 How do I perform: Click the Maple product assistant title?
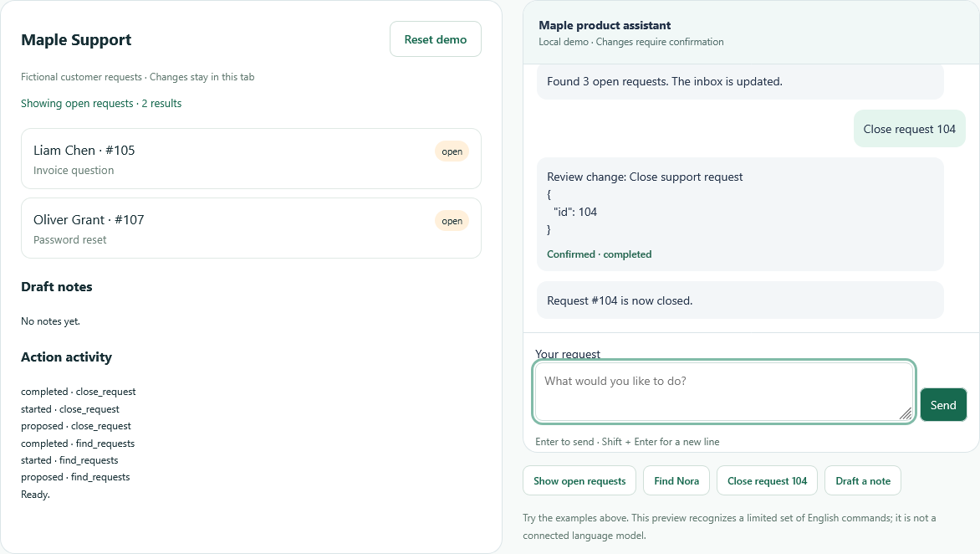tap(605, 25)
